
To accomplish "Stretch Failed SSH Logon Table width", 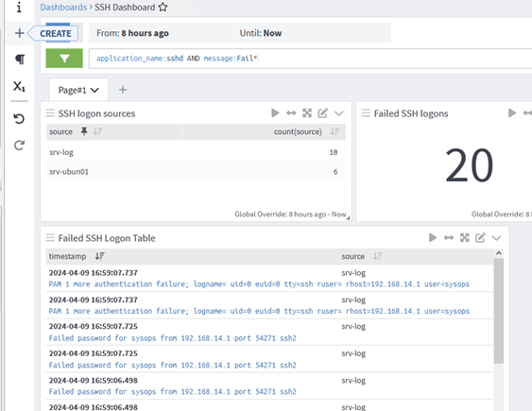I will coord(449,238).
